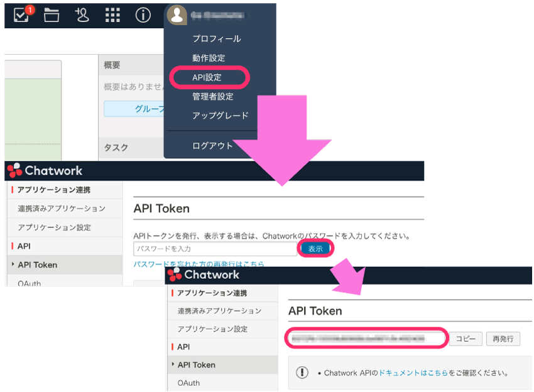Select 管理者設定 in the user menu
This screenshot has height=392, width=534.
(212, 96)
